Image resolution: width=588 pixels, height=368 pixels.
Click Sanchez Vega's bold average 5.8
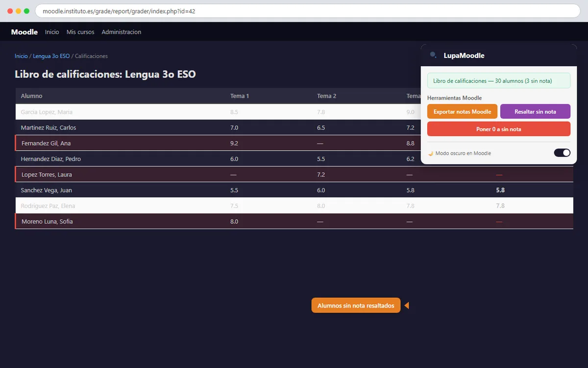(500, 190)
